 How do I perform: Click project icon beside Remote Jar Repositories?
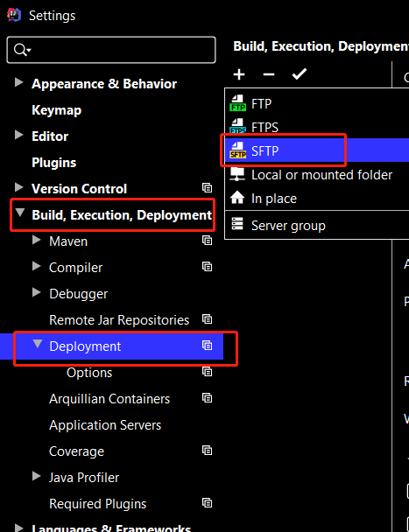(x=208, y=319)
